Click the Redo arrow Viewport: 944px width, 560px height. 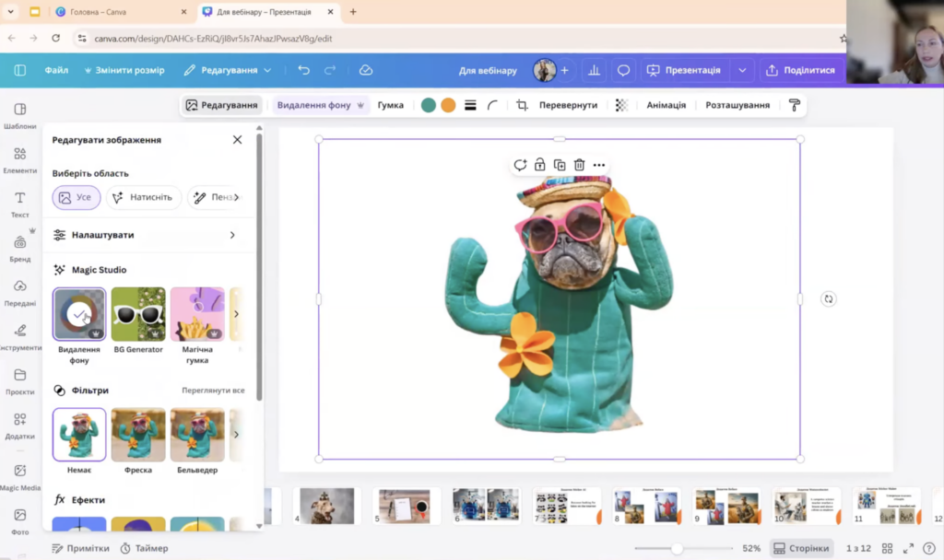(330, 70)
